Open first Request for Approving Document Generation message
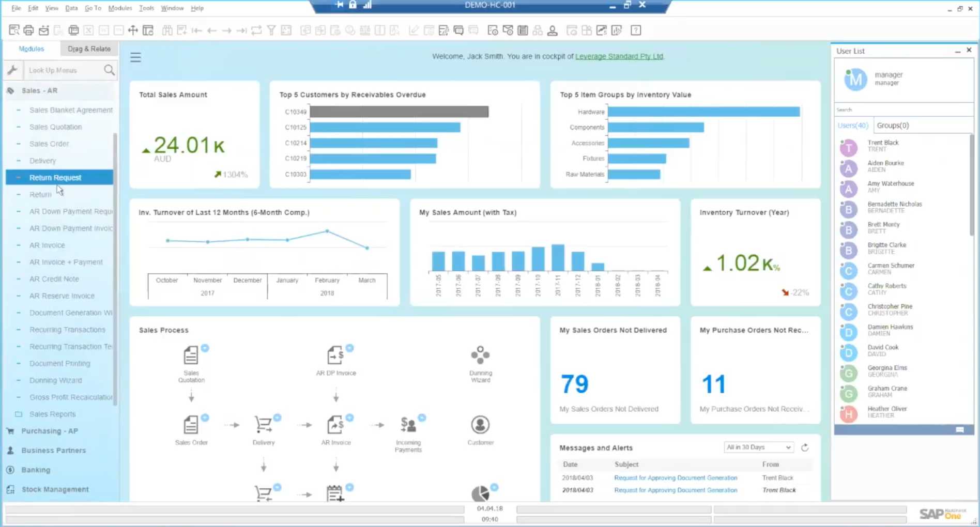Screen dimensions: 980x527 (675, 478)
